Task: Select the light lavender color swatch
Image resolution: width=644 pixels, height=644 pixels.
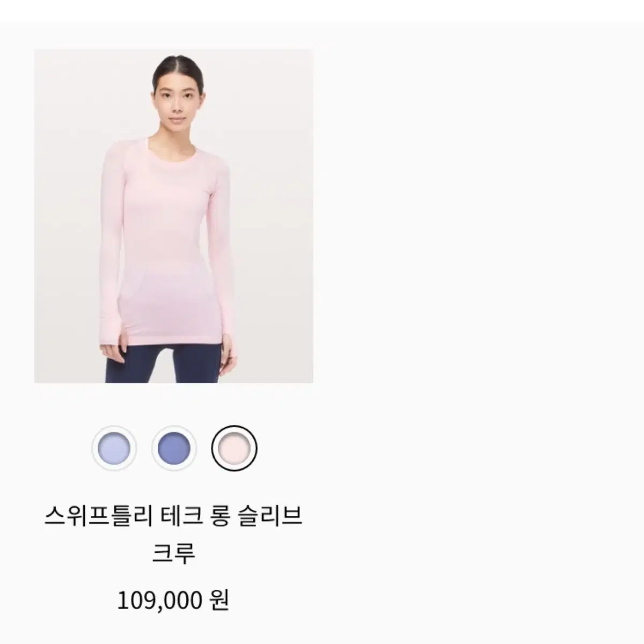Action: [x=114, y=448]
